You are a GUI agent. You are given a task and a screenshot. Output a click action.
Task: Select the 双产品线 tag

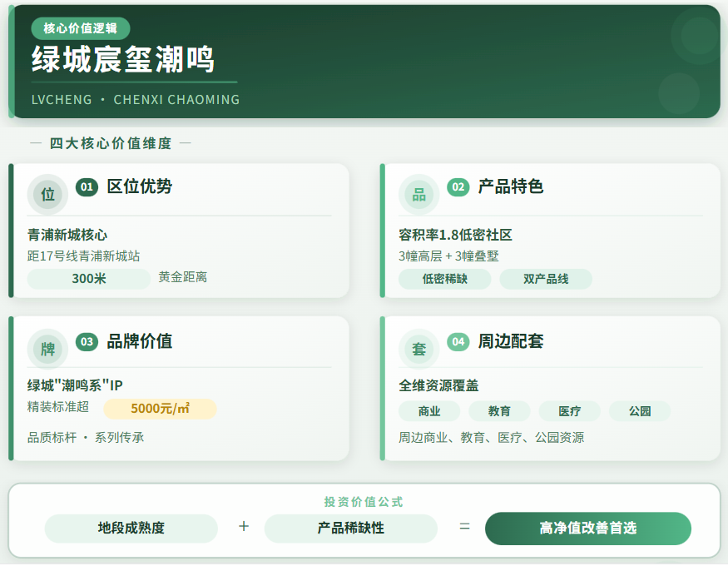click(546, 279)
